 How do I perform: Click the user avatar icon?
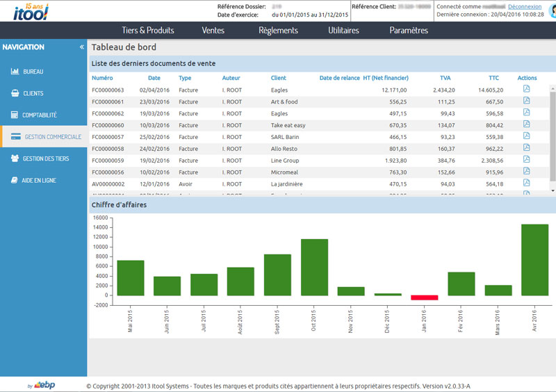(552, 11)
